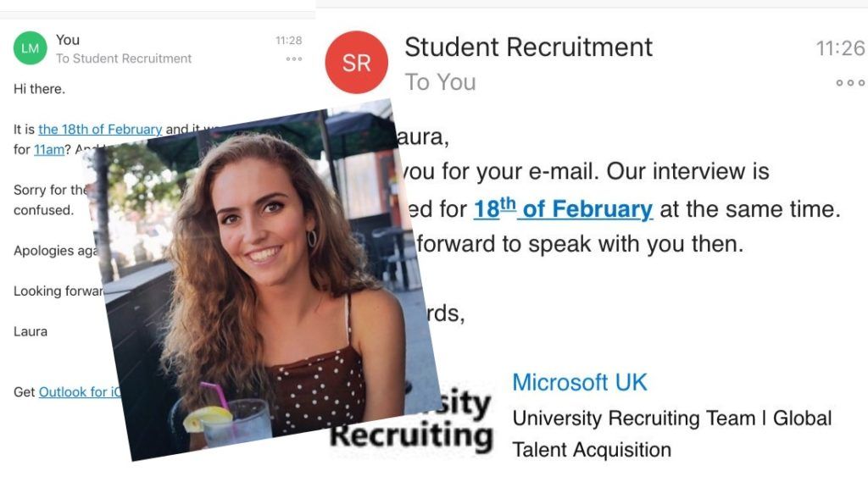Viewport: 868px width, 488px height.
Task: Follow the Outlook for iOS link
Action: tap(79, 392)
